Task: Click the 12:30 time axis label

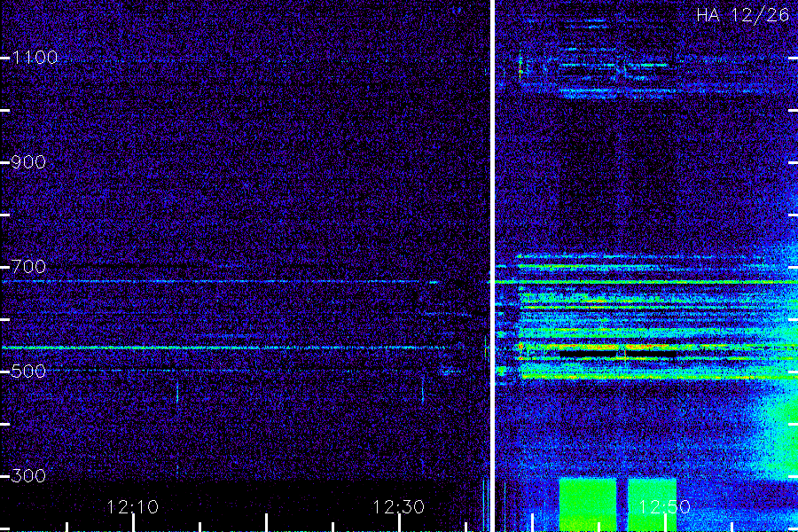Action: pyautogui.click(x=398, y=507)
